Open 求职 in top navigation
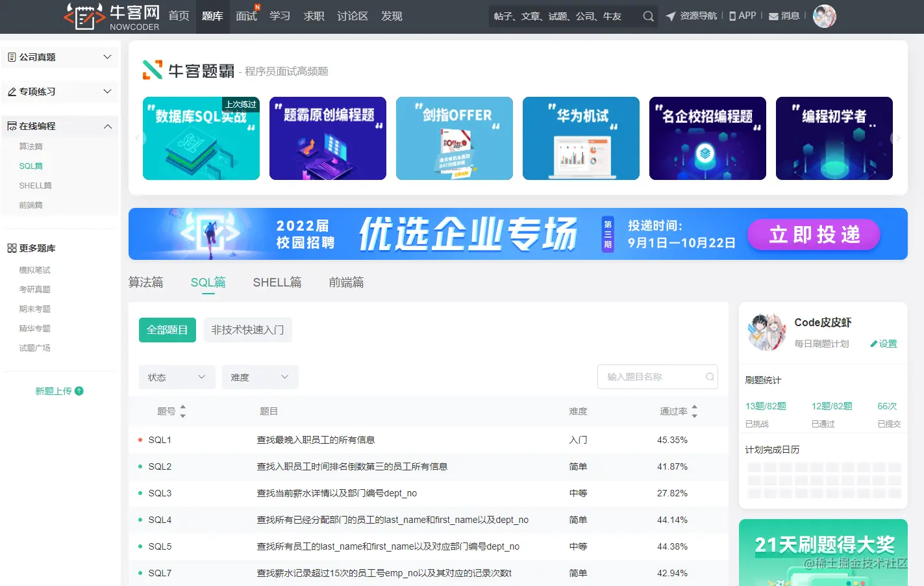 click(314, 16)
